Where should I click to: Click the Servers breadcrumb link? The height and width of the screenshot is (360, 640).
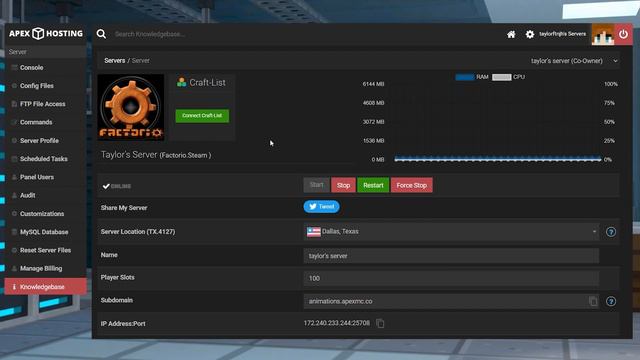[x=115, y=60]
